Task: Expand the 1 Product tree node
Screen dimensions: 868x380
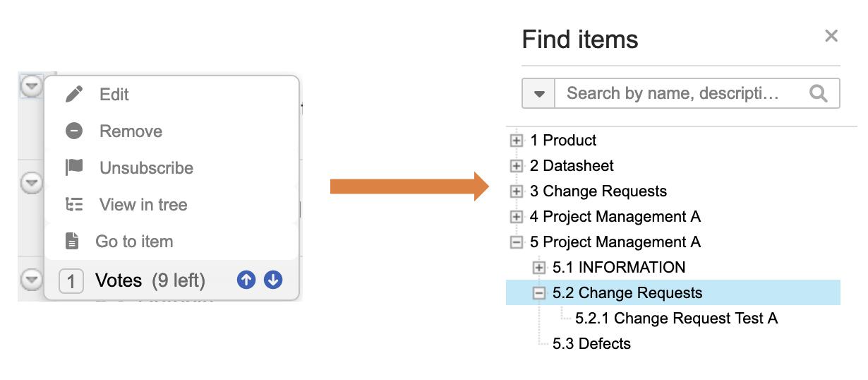Action: (x=517, y=141)
